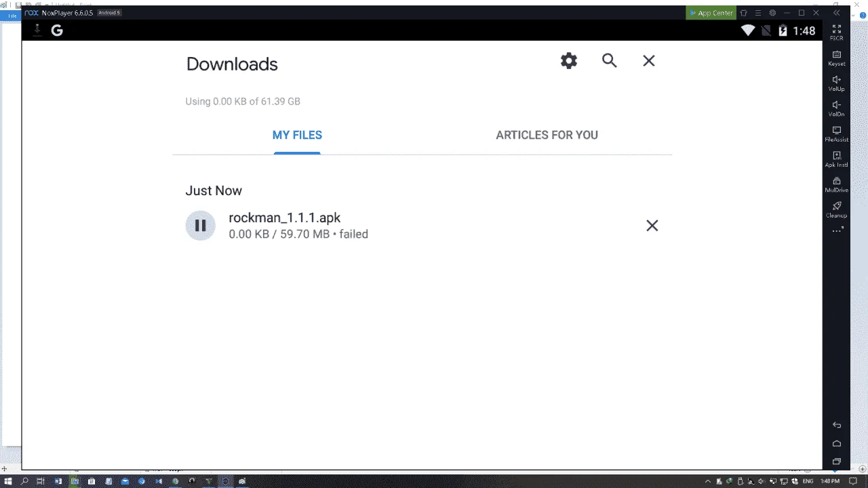Image resolution: width=868 pixels, height=488 pixels.
Task: Click the 'Just Now' section header
Action: [214, 190]
